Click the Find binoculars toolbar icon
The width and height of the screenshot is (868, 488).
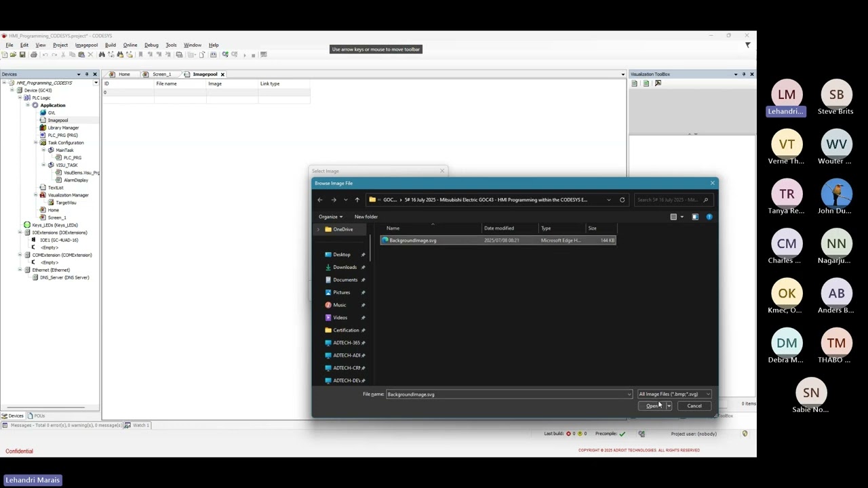(102, 55)
